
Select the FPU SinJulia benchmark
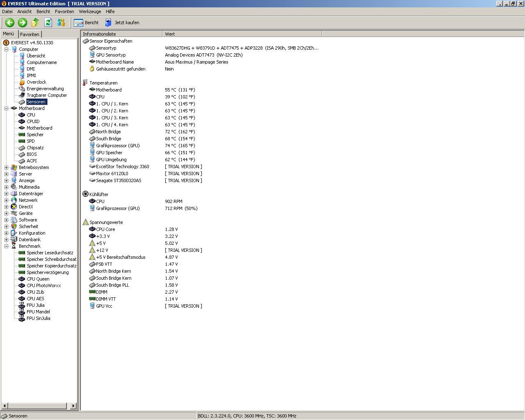pyautogui.click(x=38, y=318)
